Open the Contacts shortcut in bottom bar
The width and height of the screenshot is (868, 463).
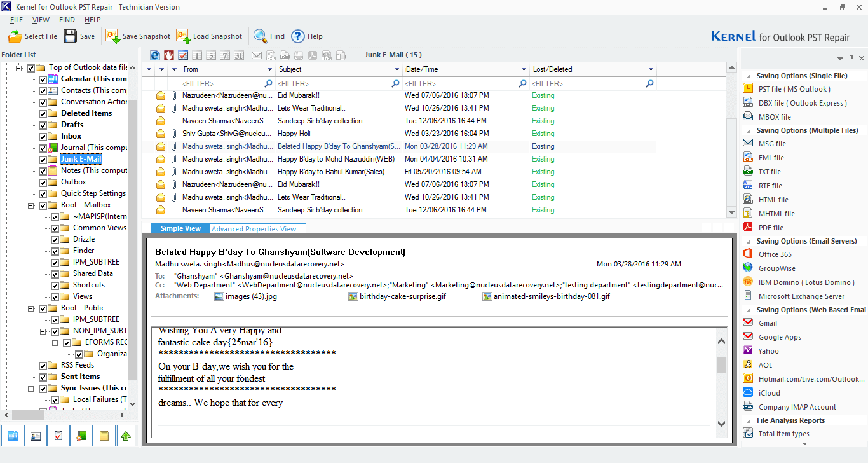click(x=35, y=436)
